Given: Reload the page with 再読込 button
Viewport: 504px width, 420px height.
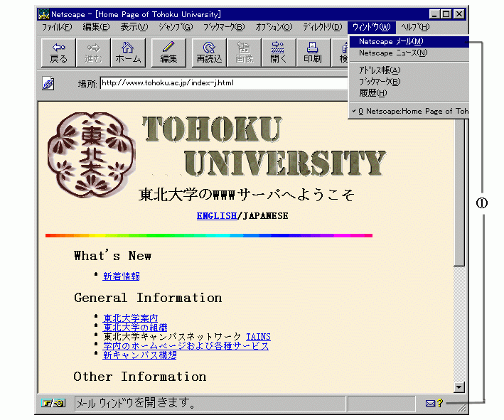Looking at the screenshot, I should [209, 53].
